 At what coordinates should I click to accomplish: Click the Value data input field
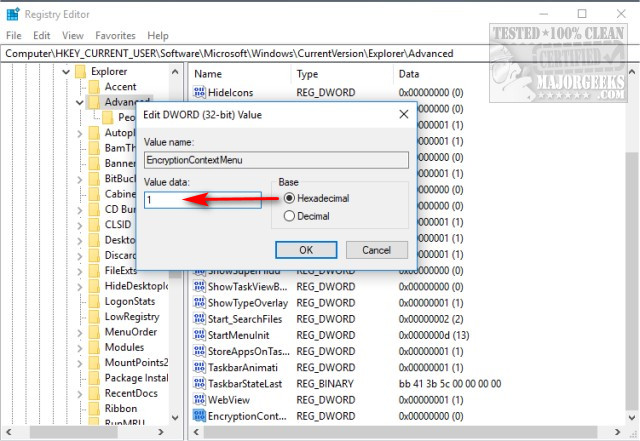[203, 200]
